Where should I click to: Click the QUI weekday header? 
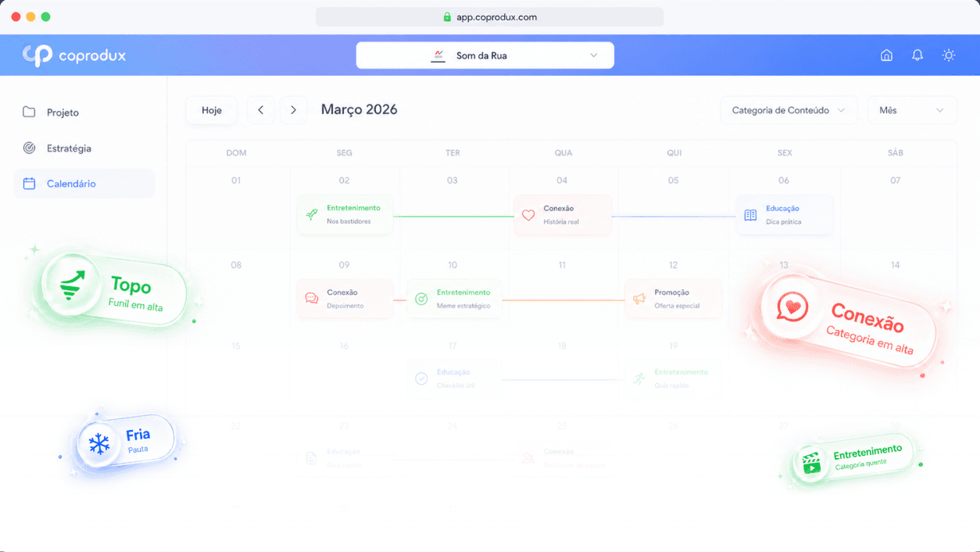point(674,153)
